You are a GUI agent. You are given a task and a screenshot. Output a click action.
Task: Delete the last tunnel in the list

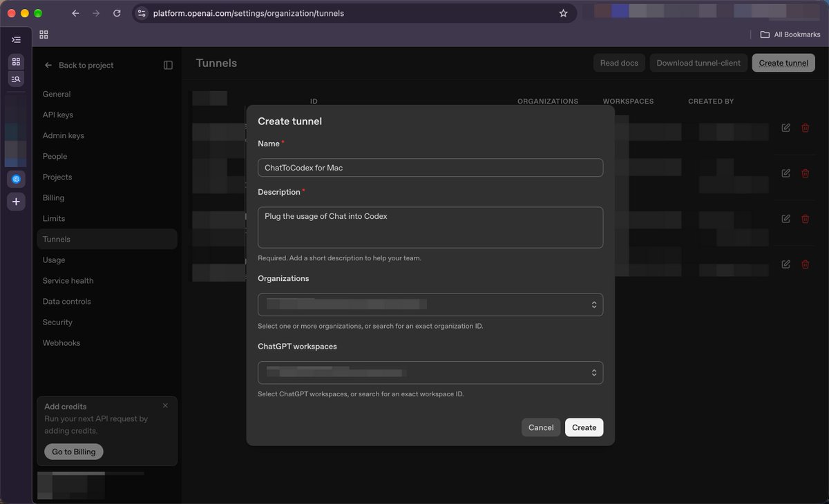[805, 264]
